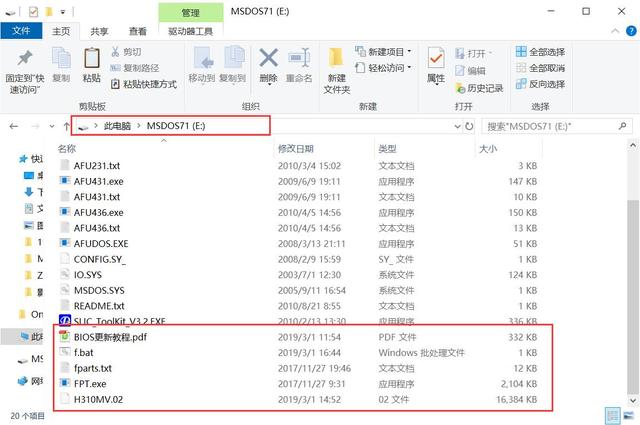Click Copy to (复制到) icon
The width and height of the screenshot is (640, 425).
[x=234, y=58]
